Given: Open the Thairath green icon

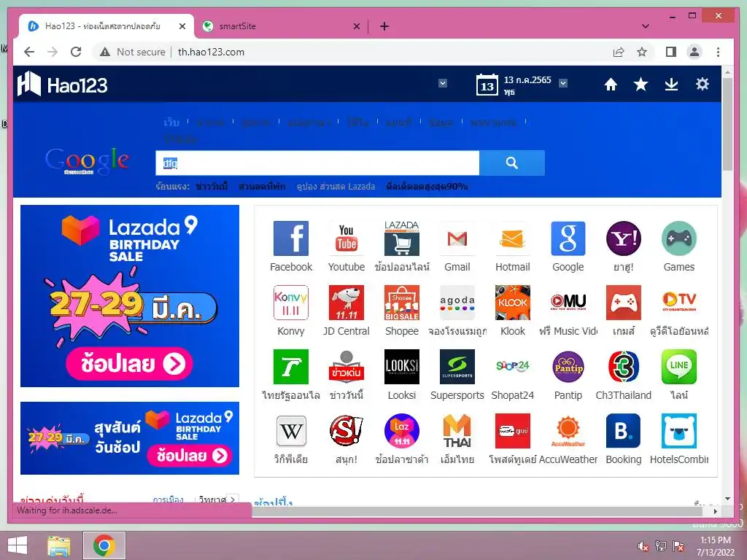Looking at the screenshot, I should [x=290, y=367].
